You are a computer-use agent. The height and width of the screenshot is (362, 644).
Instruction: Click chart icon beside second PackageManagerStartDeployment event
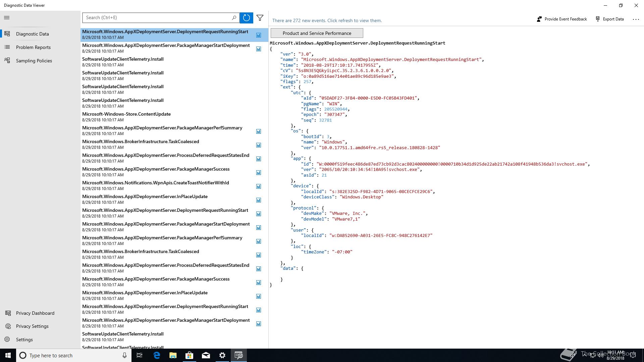pyautogui.click(x=259, y=228)
